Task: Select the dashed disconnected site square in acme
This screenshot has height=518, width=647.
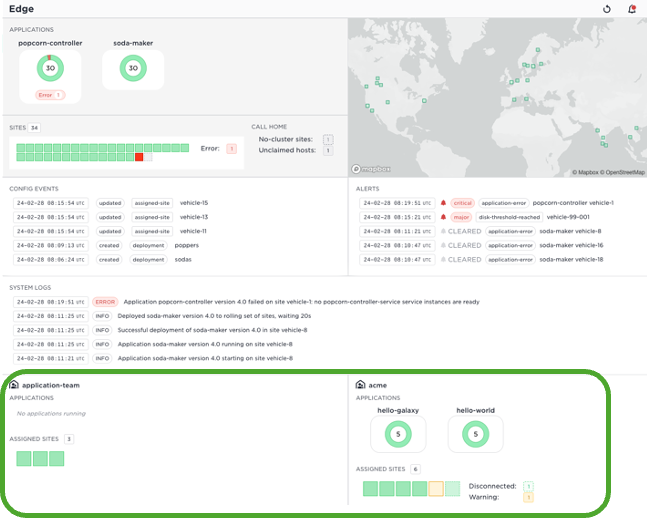Action: point(453,489)
